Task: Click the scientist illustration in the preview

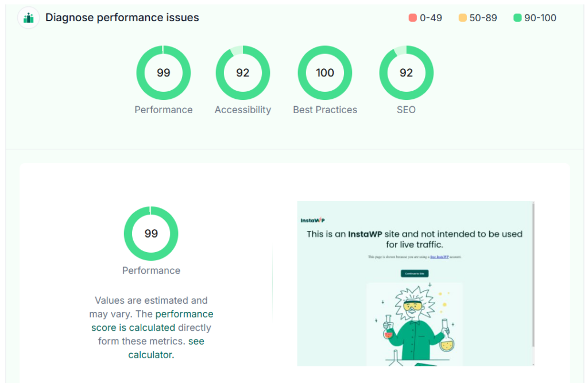Action: click(415, 324)
